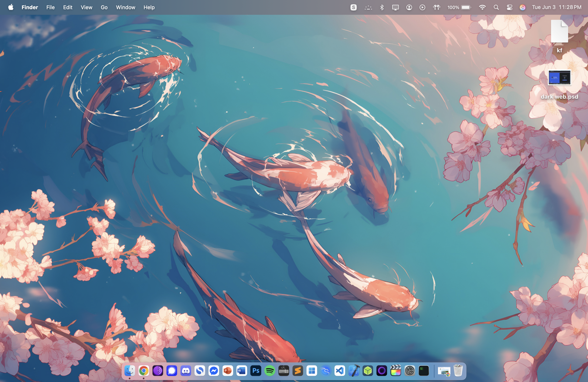The image size is (588, 382).
Task: Open the Terminal app in dock
Action: pyautogui.click(x=424, y=371)
